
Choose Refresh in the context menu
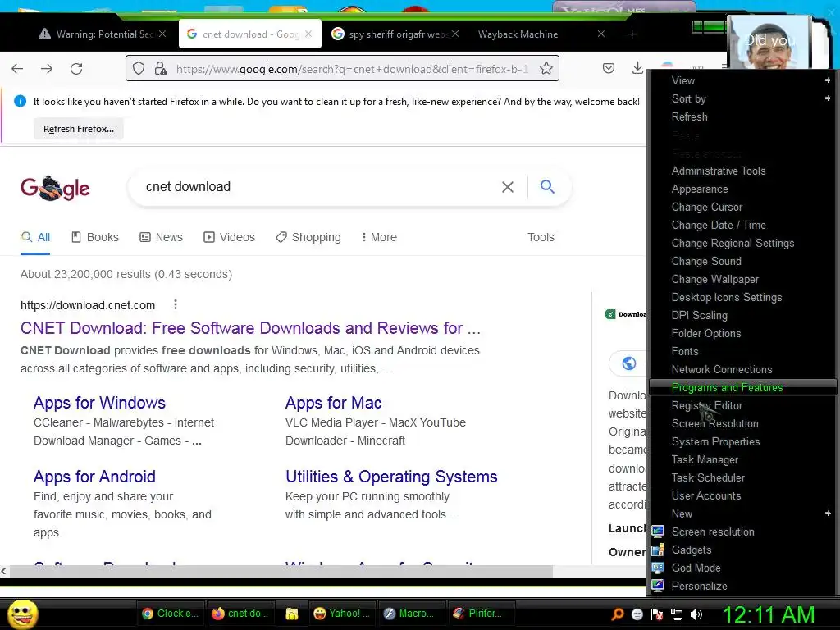742,116
